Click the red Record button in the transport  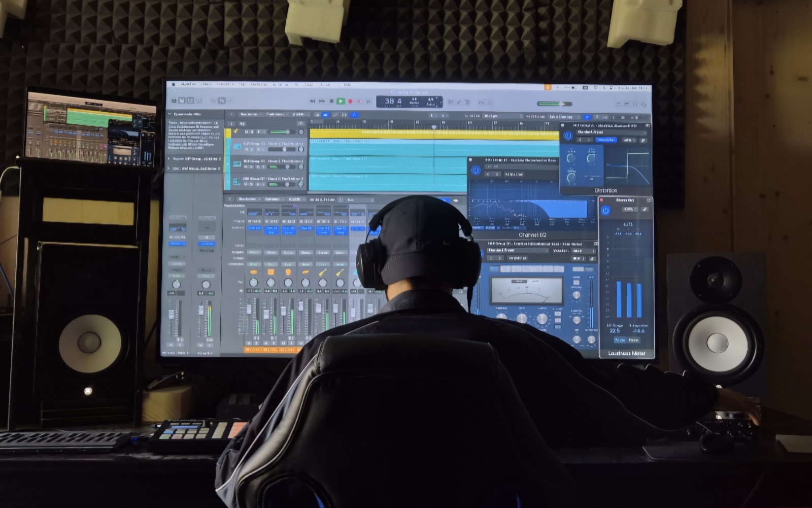(350, 101)
